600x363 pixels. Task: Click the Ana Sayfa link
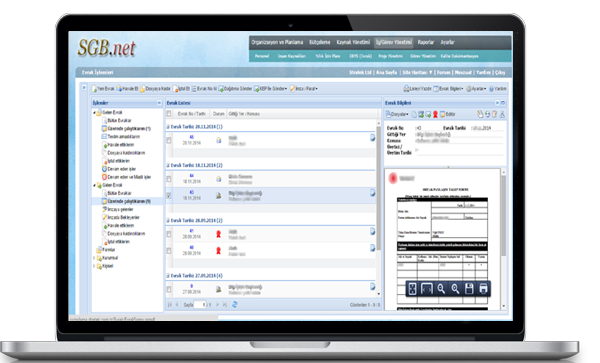pos(386,72)
